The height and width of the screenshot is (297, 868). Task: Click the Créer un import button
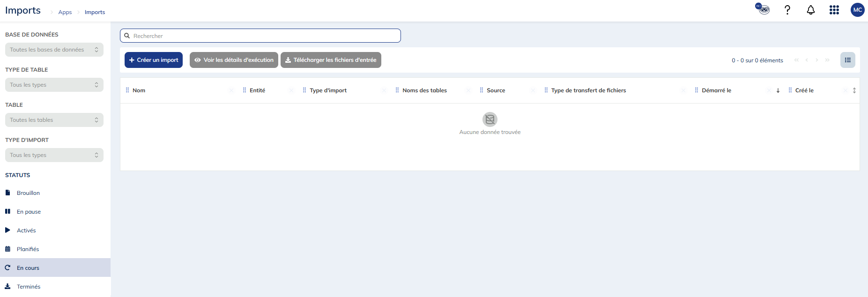(154, 60)
